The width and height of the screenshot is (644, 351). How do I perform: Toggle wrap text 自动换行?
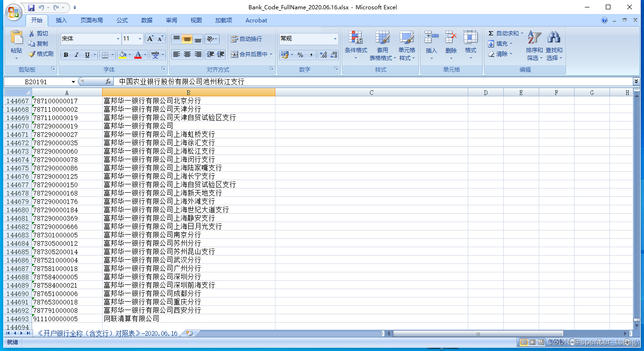click(x=247, y=39)
